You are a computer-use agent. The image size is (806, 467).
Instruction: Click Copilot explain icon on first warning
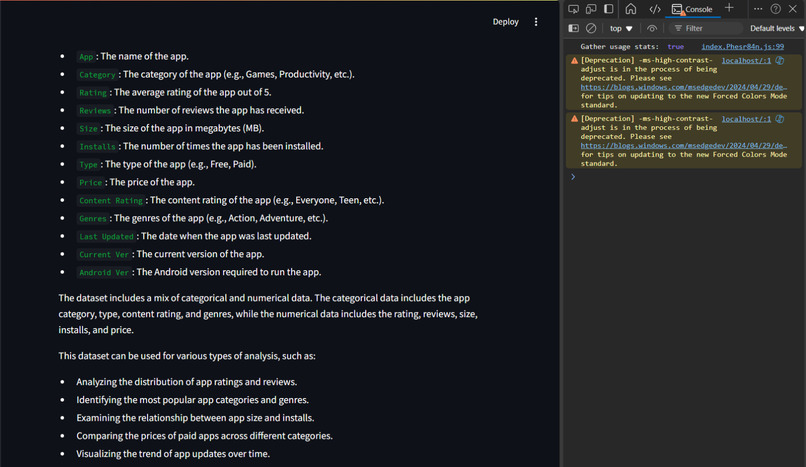click(780, 60)
